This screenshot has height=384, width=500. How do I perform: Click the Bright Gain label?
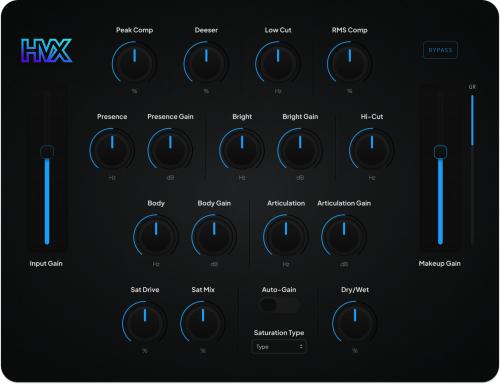tap(300, 117)
